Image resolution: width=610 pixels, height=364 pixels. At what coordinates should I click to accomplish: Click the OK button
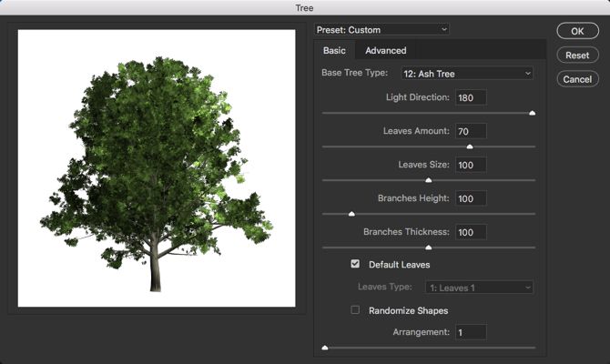577,30
